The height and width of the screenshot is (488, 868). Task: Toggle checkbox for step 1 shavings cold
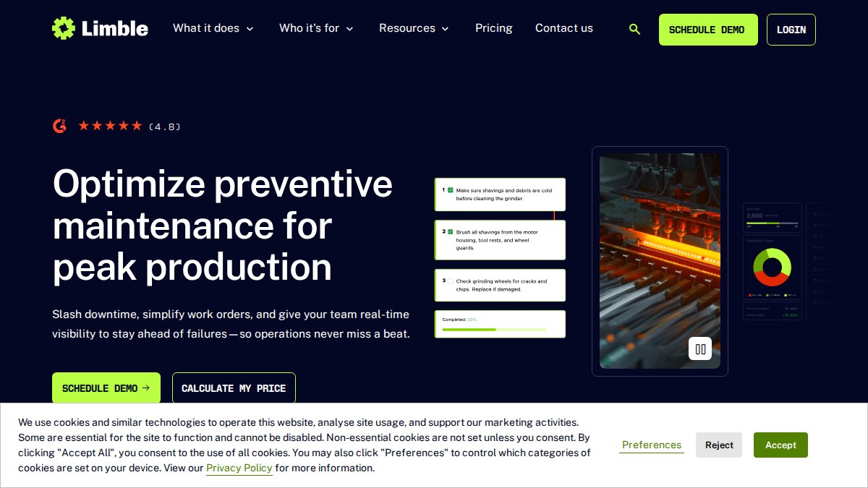(451, 190)
